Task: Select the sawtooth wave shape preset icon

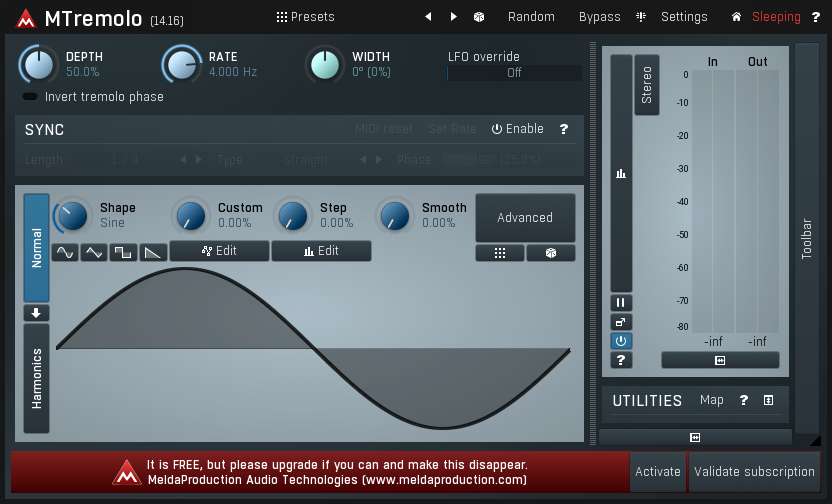Action: pos(152,252)
